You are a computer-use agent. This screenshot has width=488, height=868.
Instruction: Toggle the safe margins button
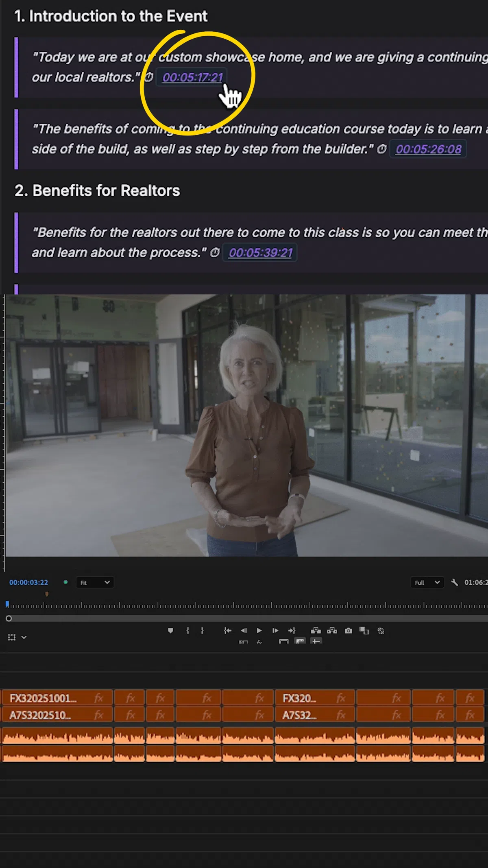(284, 641)
